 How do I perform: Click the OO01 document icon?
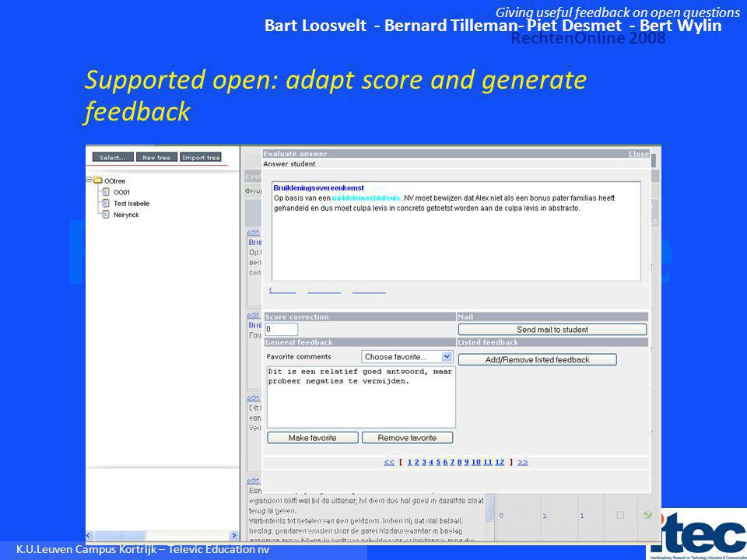click(x=106, y=192)
